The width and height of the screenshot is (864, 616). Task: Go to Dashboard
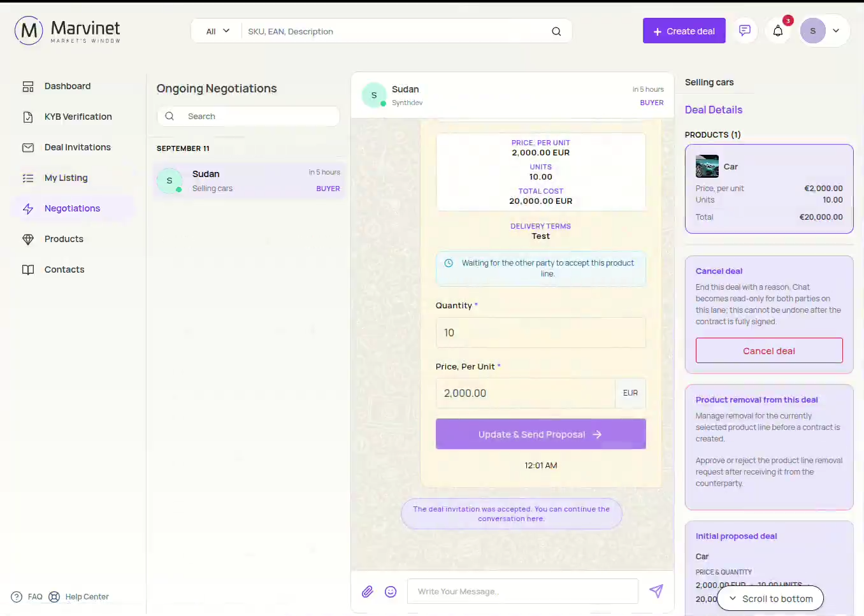coord(73,86)
